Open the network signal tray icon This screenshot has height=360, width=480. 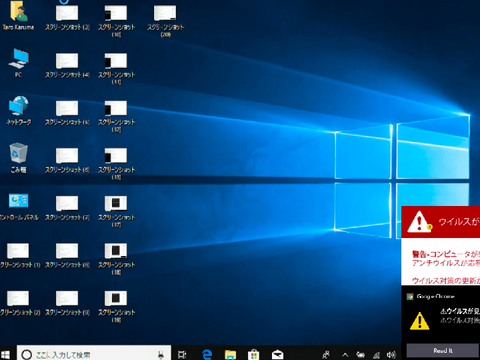376,355
